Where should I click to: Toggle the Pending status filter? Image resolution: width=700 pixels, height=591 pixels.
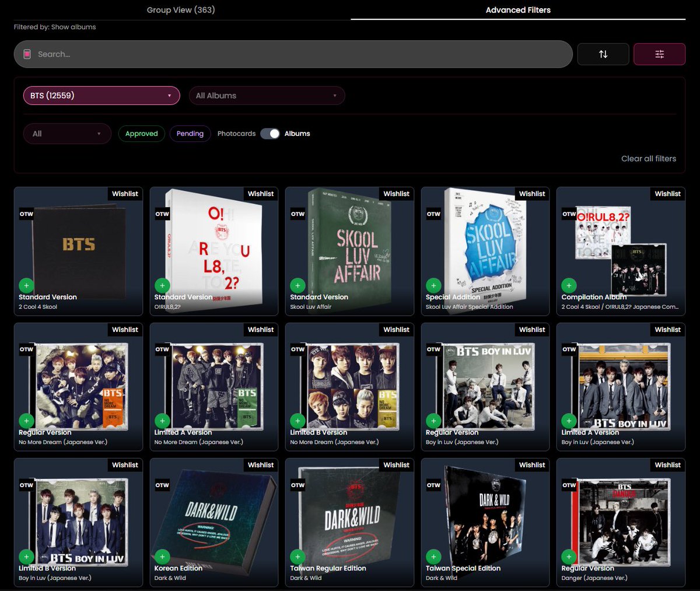(x=190, y=134)
